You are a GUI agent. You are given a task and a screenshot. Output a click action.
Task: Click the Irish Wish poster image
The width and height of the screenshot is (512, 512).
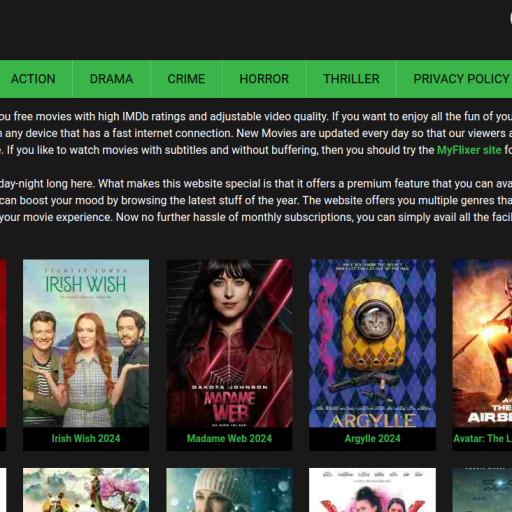click(x=86, y=343)
